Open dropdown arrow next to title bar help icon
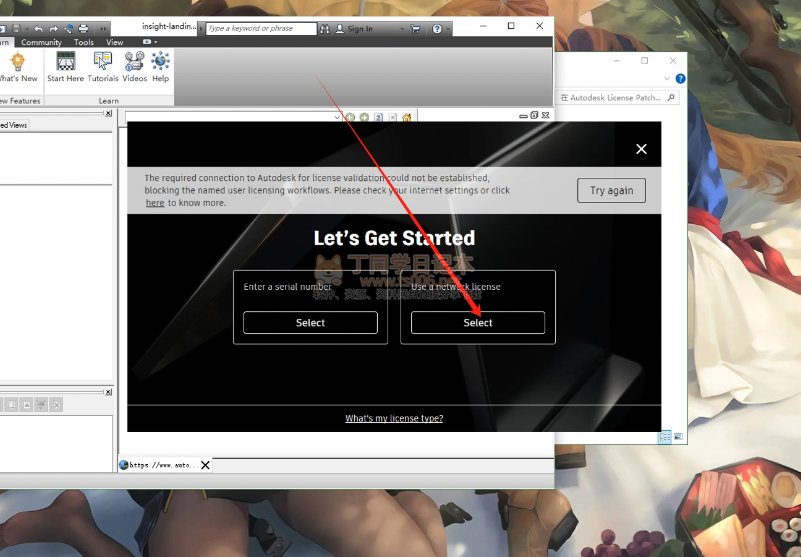801x557 pixels. tap(448, 29)
